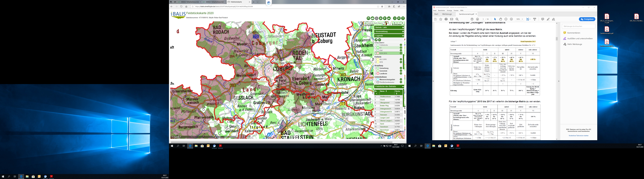This screenshot has height=179, width=644.
Task: Click Acrobat search magnifier icon
Action: pyautogui.click(x=457, y=19)
